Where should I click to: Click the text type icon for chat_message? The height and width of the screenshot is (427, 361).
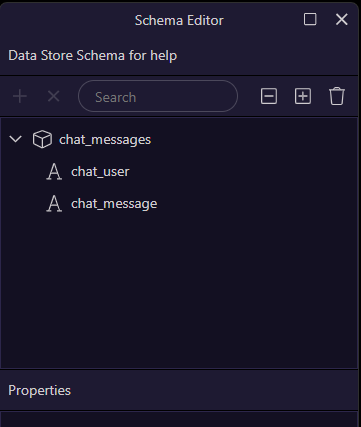(54, 204)
